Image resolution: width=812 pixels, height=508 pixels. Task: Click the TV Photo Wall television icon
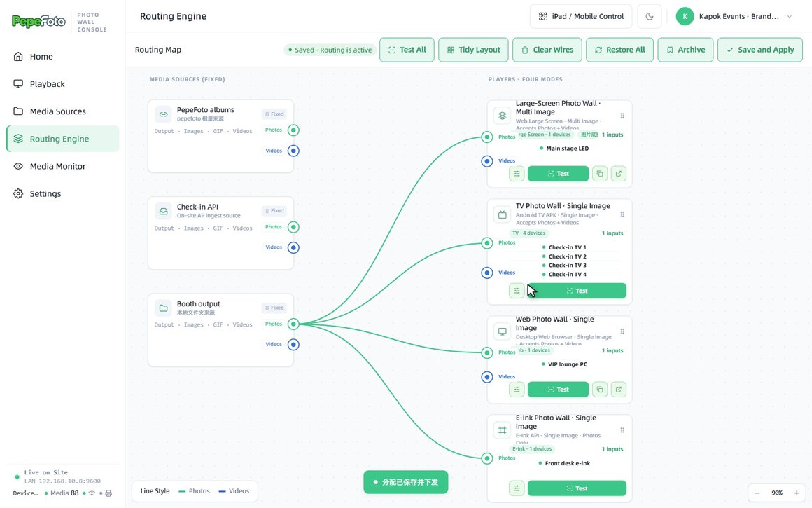(502, 214)
